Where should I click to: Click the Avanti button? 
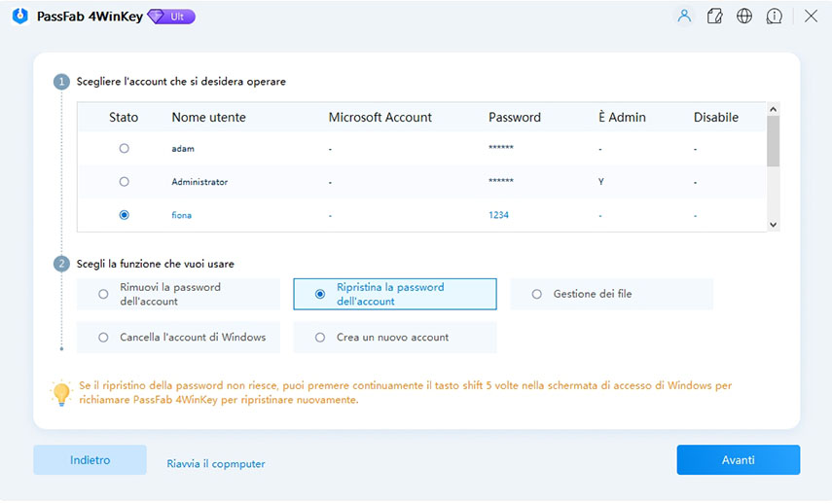click(x=738, y=460)
